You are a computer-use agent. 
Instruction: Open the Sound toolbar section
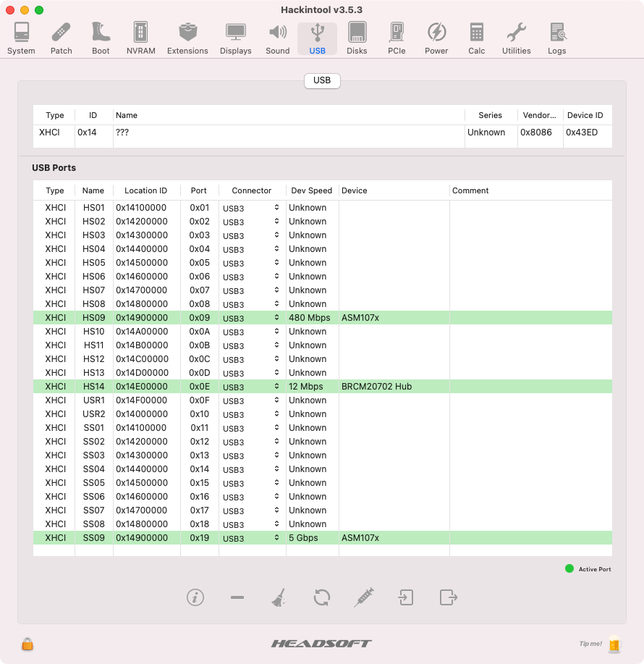[278, 38]
